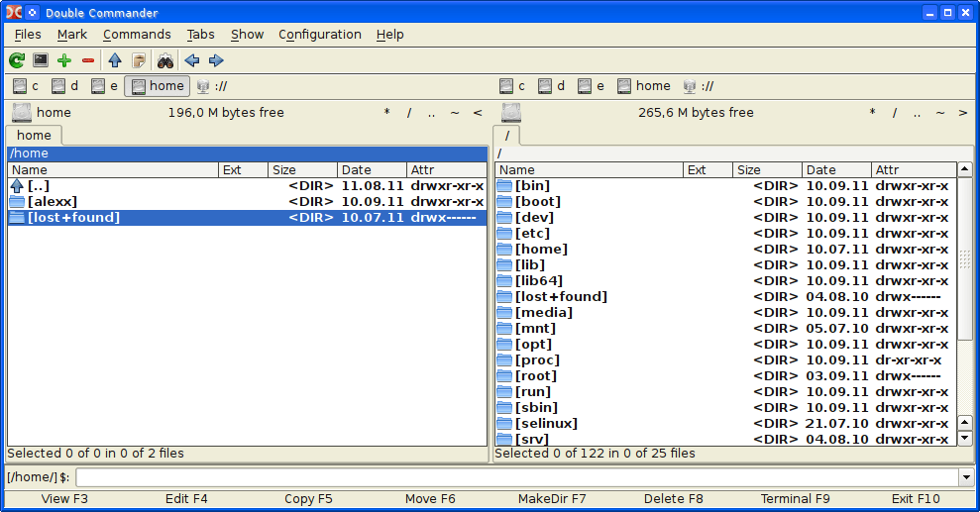The width and height of the screenshot is (980, 512).
Task: Select drive d in right drive bar
Action: 553,86
